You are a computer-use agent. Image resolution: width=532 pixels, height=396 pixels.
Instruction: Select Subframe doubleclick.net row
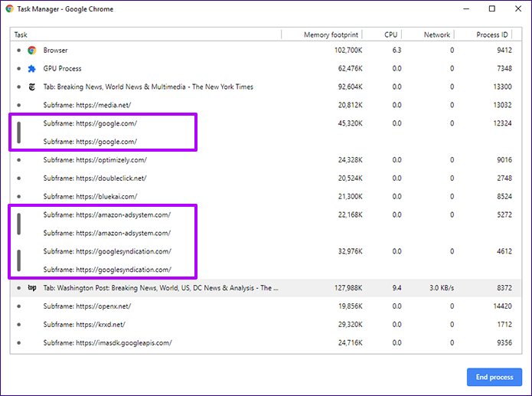[x=266, y=178]
